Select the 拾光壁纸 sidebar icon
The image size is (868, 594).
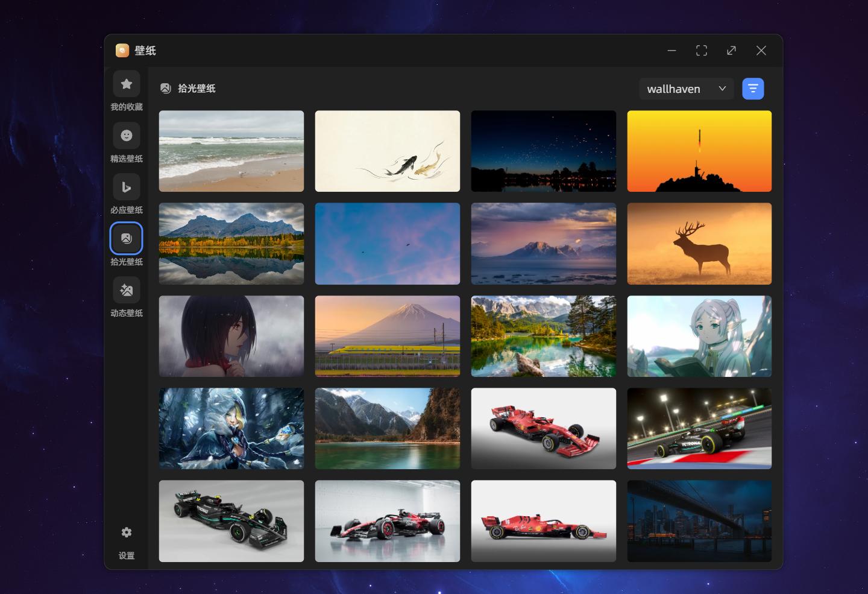coord(126,238)
